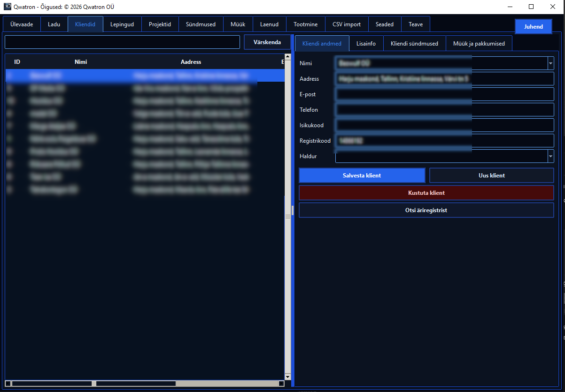Click into the E-post input field
This screenshot has width=565, height=392.
445,94
